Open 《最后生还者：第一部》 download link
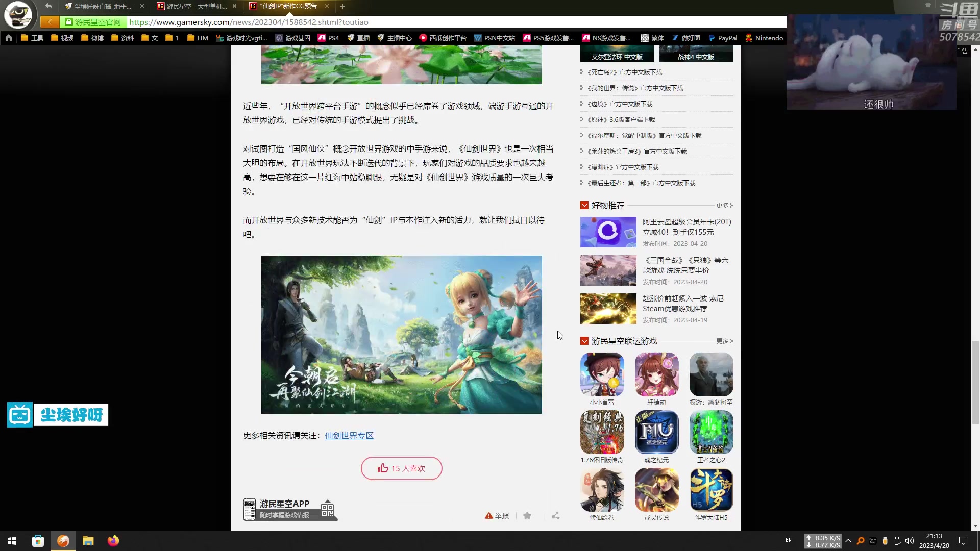The height and width of the screenshot is (551, 980). (641, 183)
